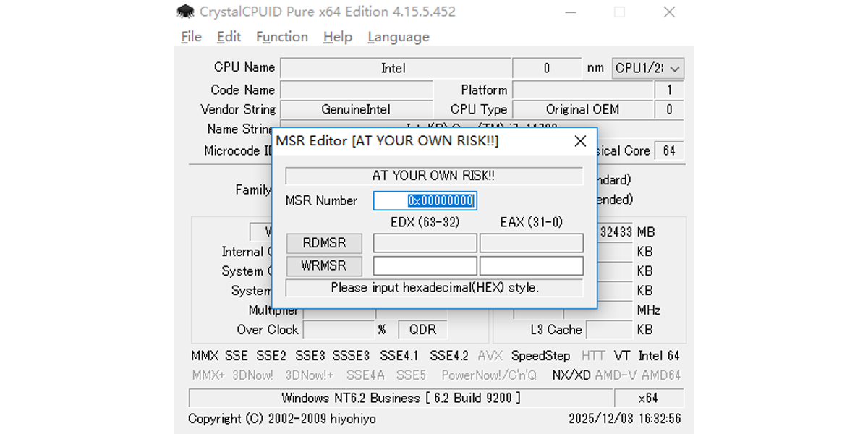Close the MSR Editor dialog

point(580,141)
